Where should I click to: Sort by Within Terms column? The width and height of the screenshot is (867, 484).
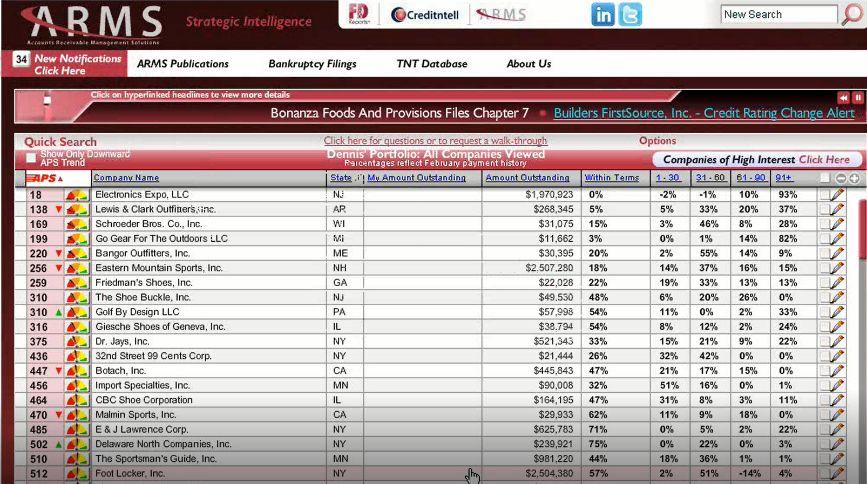(x=612, y=178)
